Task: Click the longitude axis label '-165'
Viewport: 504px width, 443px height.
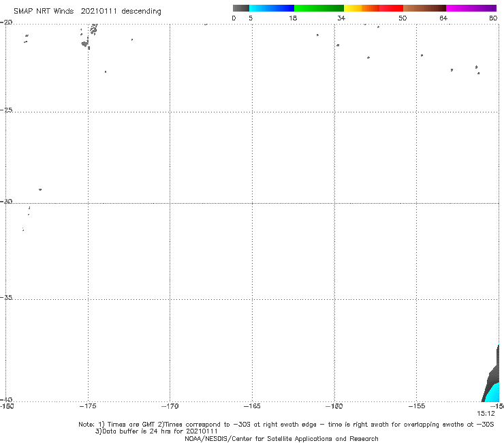Action: tap(252, 406)
